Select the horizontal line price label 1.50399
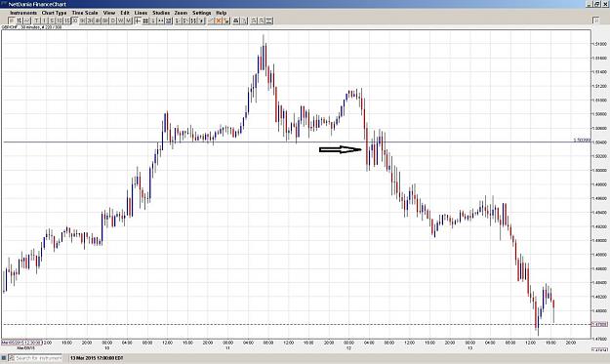 pyautogui.click(x=582, y=140)
